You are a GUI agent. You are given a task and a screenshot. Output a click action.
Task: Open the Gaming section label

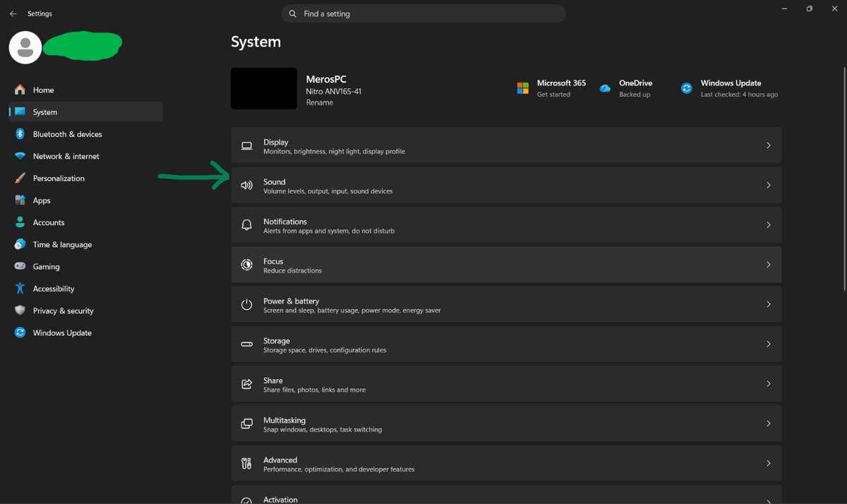click(x=46, y=267)
